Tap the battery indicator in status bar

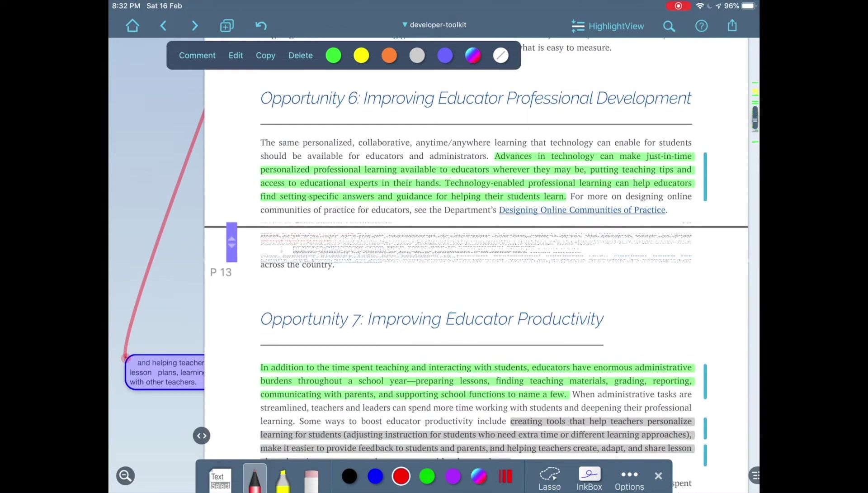[x=748, y=6]
